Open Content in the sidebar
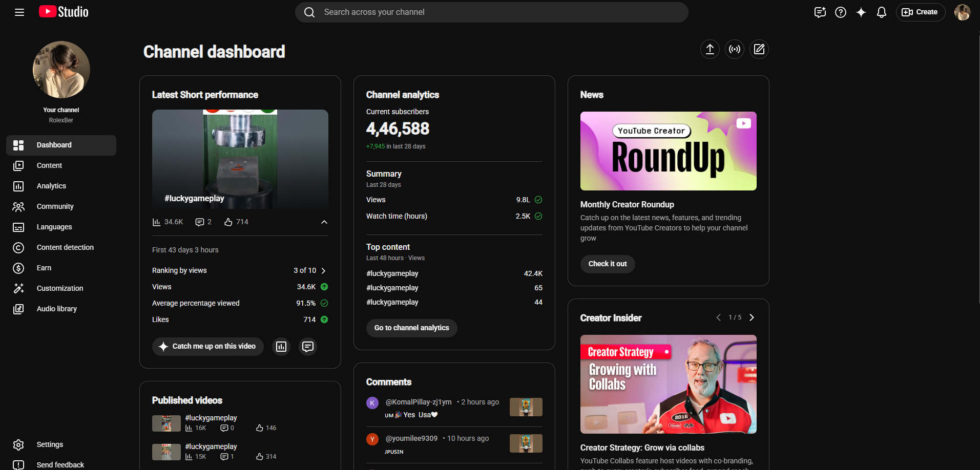Viewport: 980px width, 470px height. click(x=61, y=166)
